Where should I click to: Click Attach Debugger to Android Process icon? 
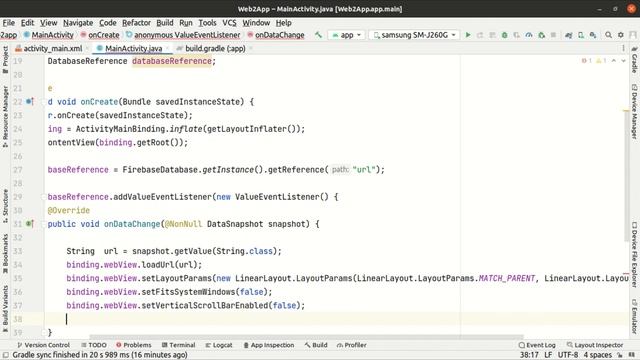coord(541,35)
